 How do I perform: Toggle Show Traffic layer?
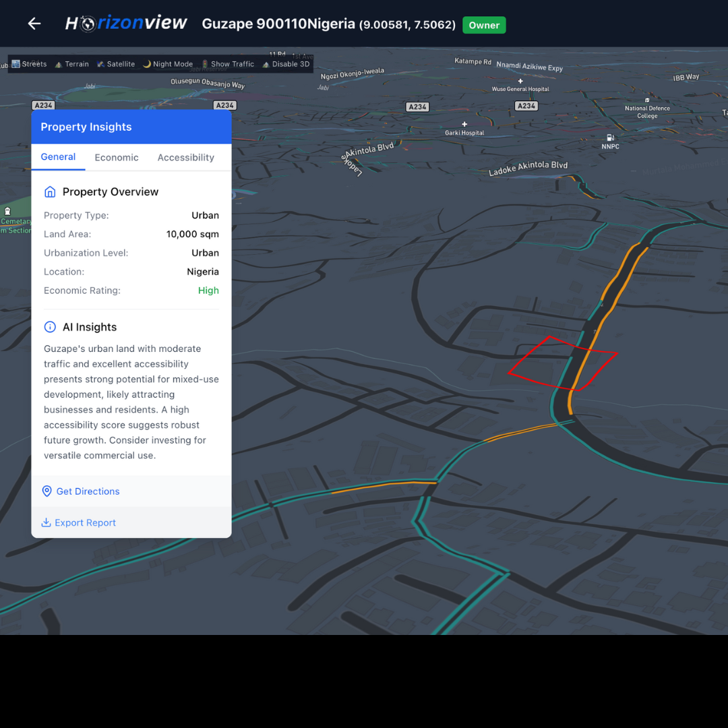(228, 64)
